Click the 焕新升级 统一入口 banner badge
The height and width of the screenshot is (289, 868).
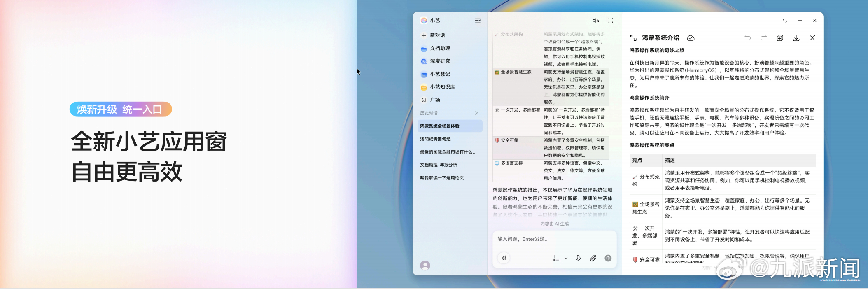pos(121,109)
